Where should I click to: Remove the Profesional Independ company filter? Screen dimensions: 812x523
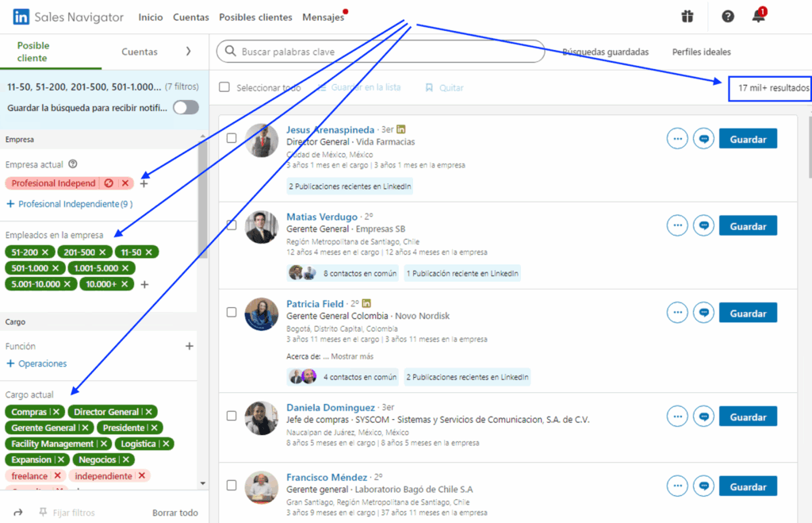click(x=125, y=183)
